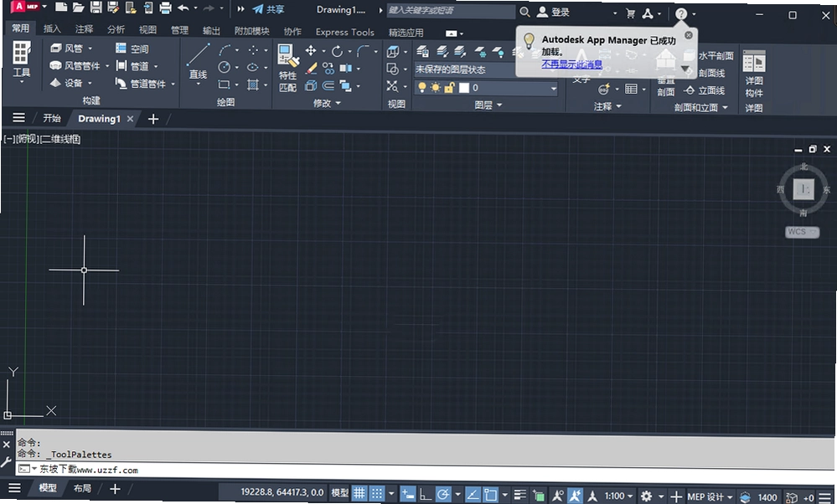
Task: Select the 直线 line drawing tool
Action: click(198, 62)
